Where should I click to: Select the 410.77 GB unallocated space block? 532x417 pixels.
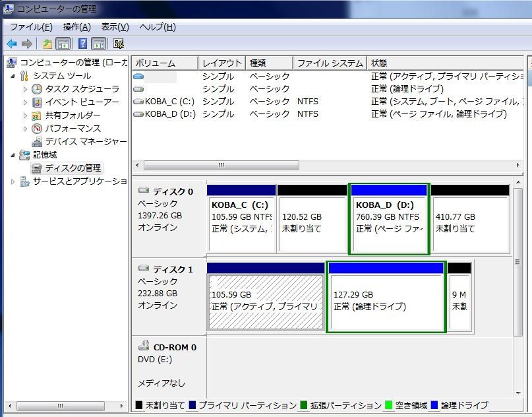[x=470, y=218]
